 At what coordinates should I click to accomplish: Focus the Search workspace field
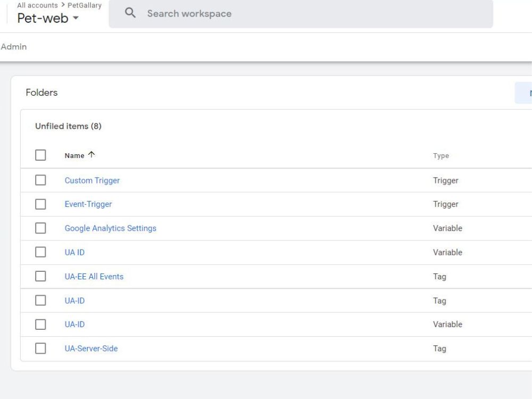[301, 14]
